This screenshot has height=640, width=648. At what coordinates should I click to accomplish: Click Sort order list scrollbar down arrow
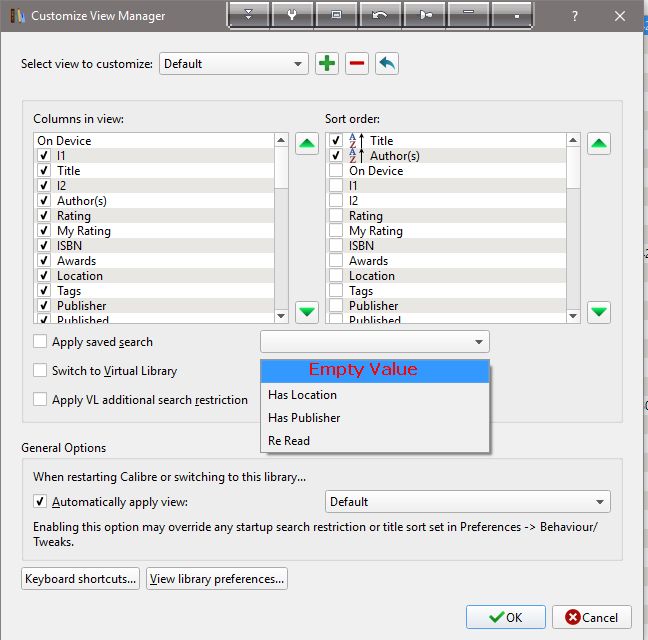573,316
